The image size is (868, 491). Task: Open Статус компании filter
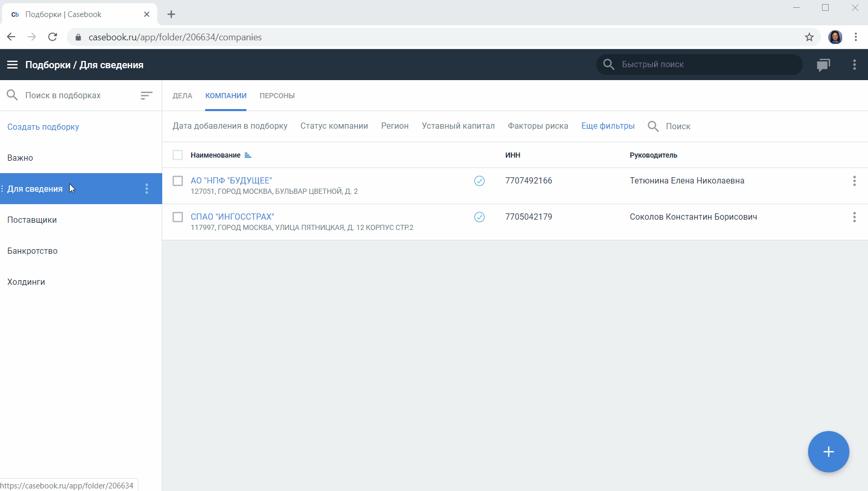[x=334, y=126]
